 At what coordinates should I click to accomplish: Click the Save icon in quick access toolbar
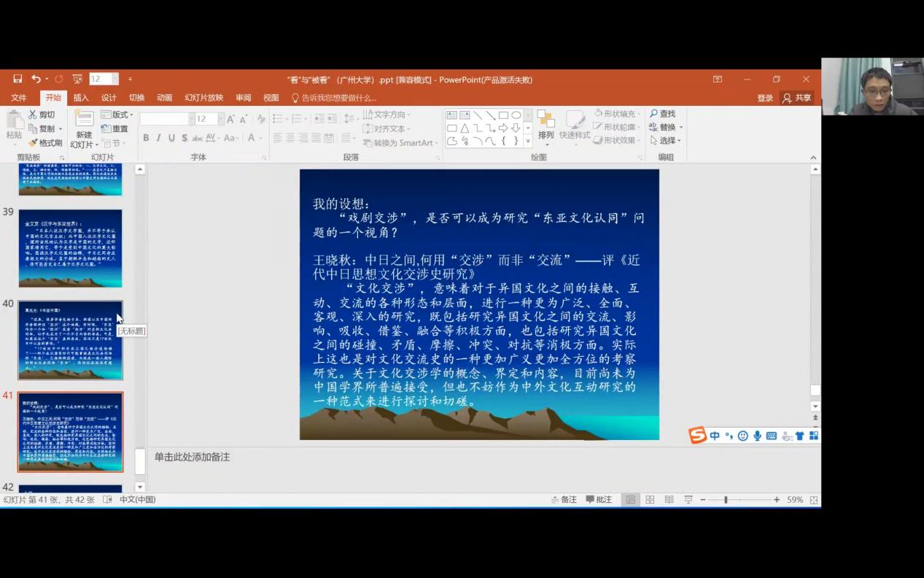click(x=18, y=79)
